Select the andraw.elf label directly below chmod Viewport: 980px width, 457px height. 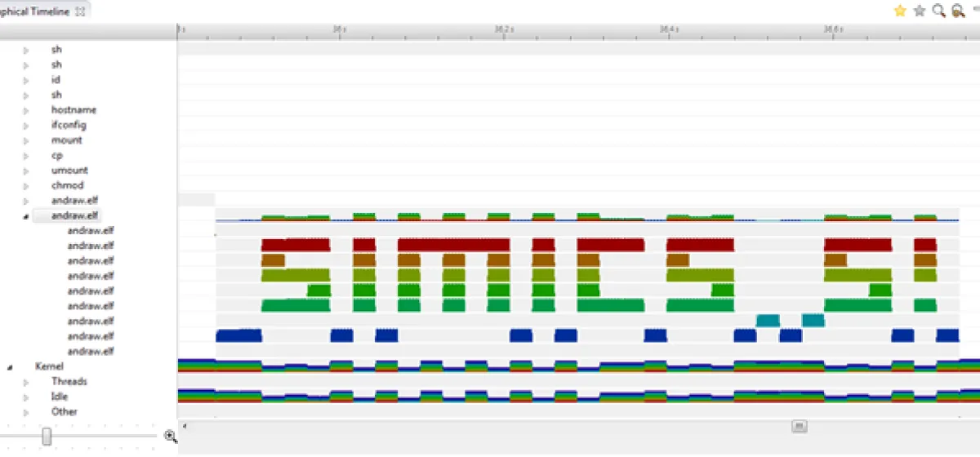point(74,201)
